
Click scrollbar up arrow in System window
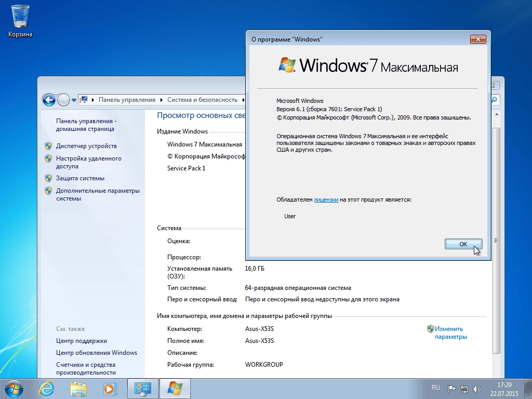(x=496, y=115)
